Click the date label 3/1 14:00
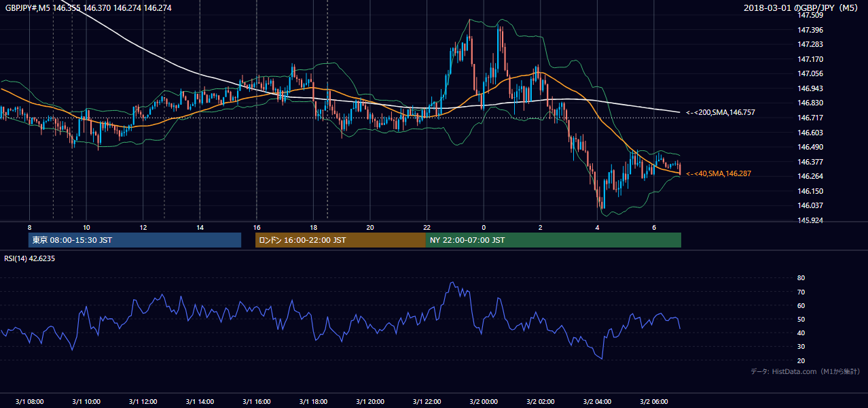Viewport: 868px width, 408px height. [200, 401]
